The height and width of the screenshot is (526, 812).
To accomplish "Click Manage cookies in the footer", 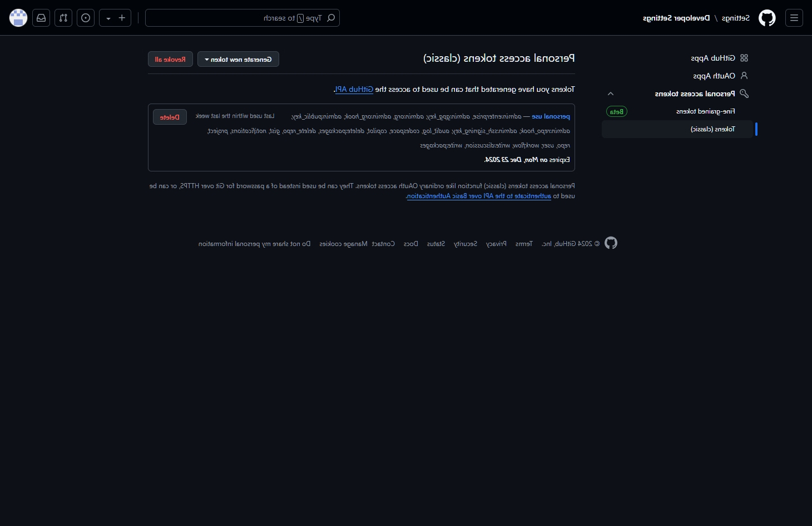I will click(343, 244).
